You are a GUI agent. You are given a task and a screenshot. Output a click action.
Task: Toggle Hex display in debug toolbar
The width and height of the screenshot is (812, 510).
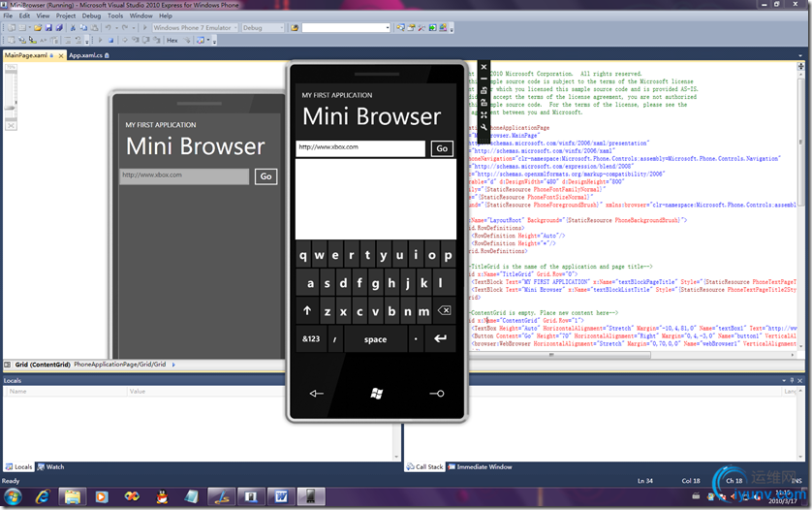coord(172,41)
